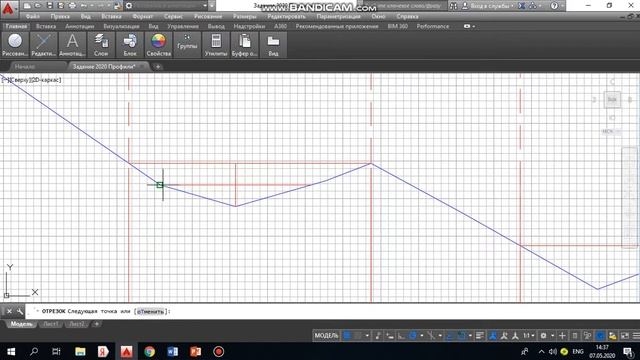Switch to the Вывод ribbon tab
This screenshot has height=360, width=640.
[216, 26]
